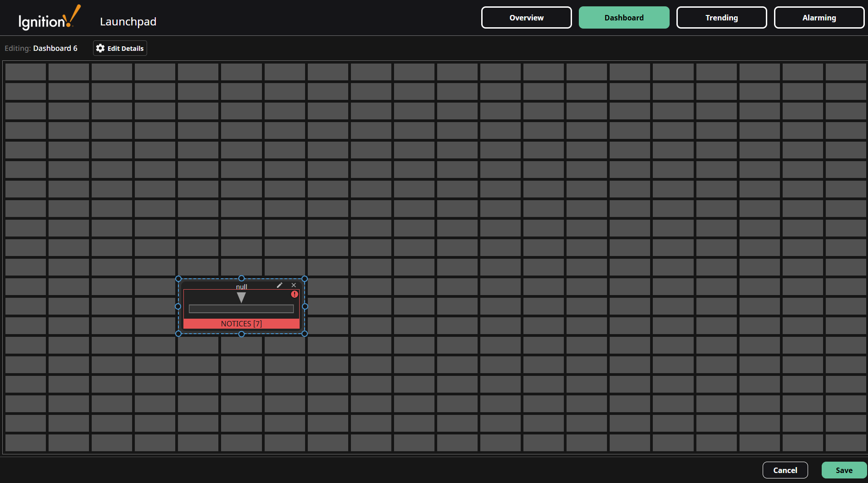Click the pencil icon on the null widget

coord(280,285)
